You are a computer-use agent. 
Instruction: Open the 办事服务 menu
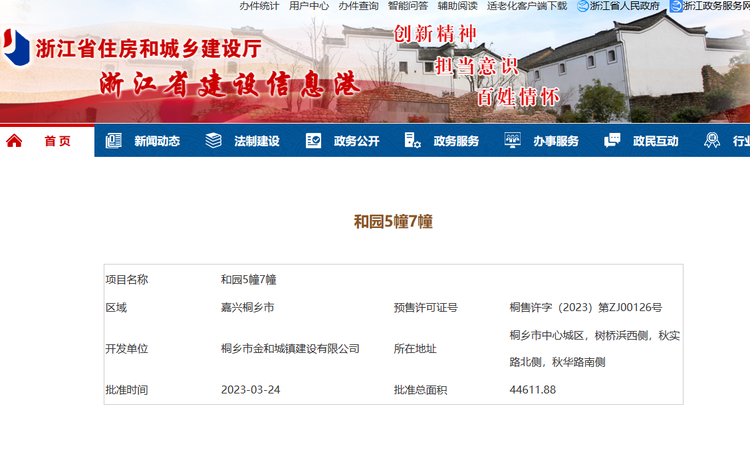(556, 141)
